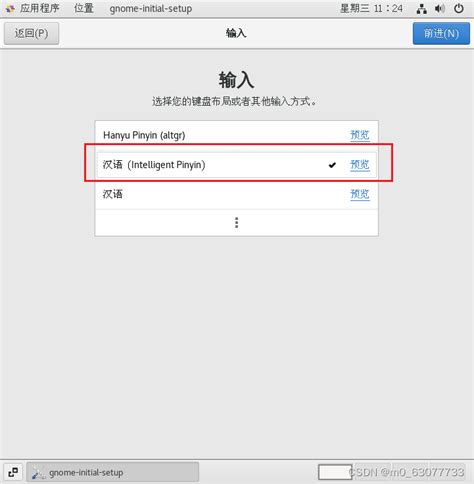Click the clock showing 星期三 11:24
Viewport: 474px width, 484px height.
[x=371, y=8]
